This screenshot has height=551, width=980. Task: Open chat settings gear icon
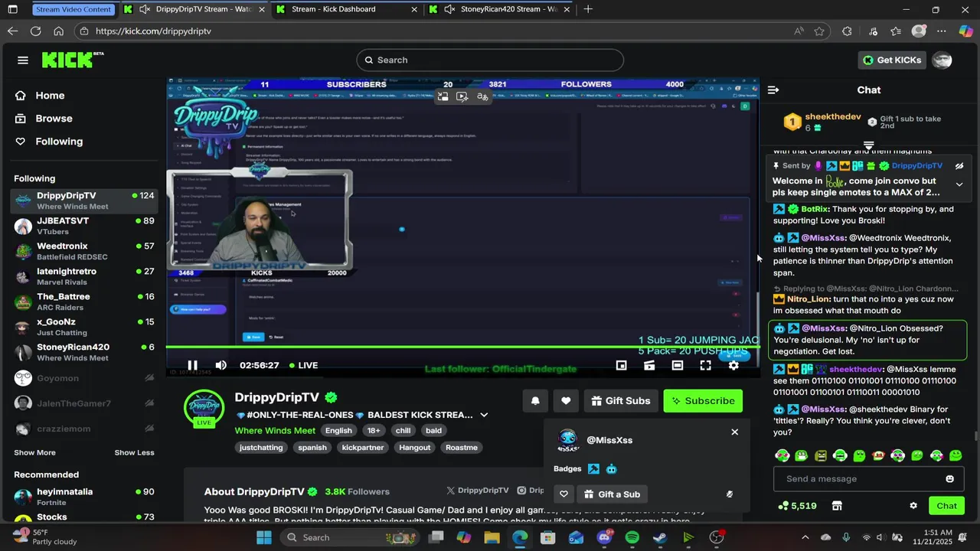[913, 506]
